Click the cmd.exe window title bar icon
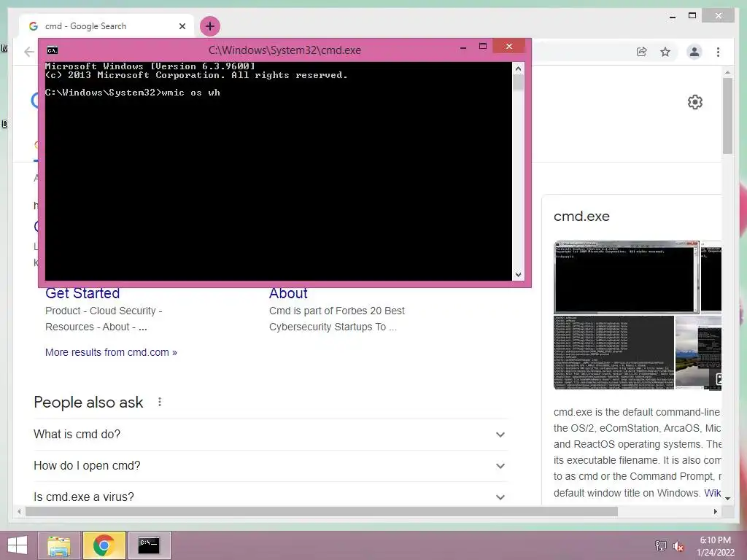Screen dimensions: 747x560 [x=53, y=50]
